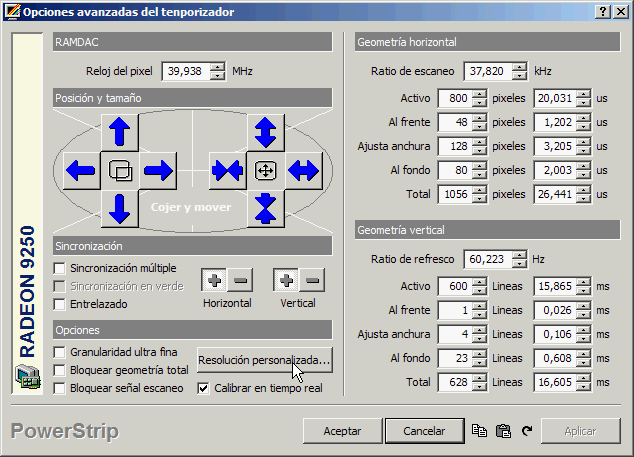Image resolution: width=634 pixels, height=457 pixels.
Task: Shift the screen right with the single blue arrow
Action: (158, 170)
